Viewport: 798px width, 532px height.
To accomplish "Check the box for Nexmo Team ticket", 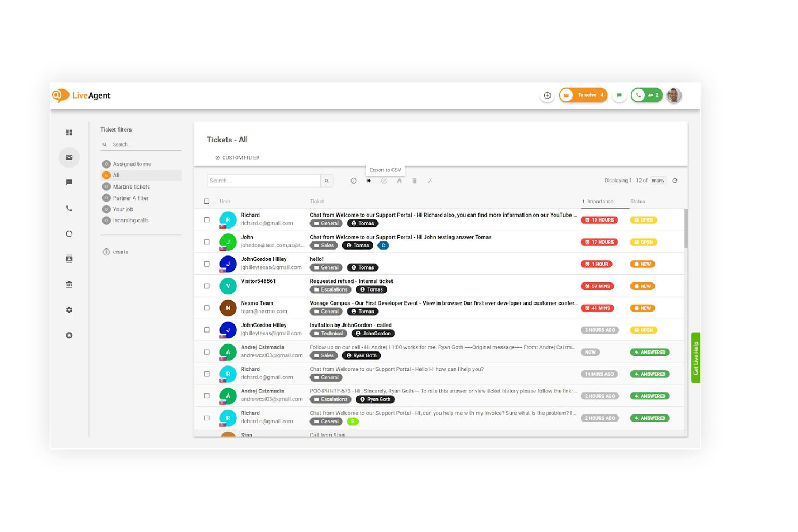I will coord(207,308).
